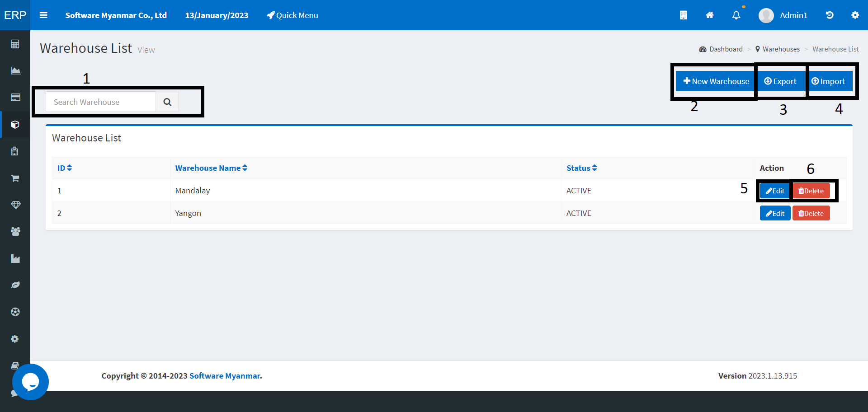Open the factory industry sidebar icon
Screen dimensions: 868x412
(x=15, y=258)
